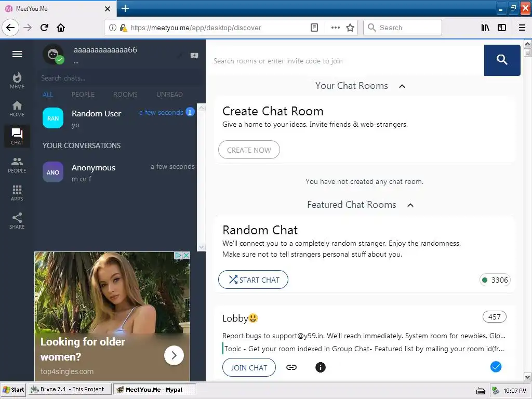Screen dimensions: 532x399
Task: Open a new browser tab with plus
Action: pos(125,8)
